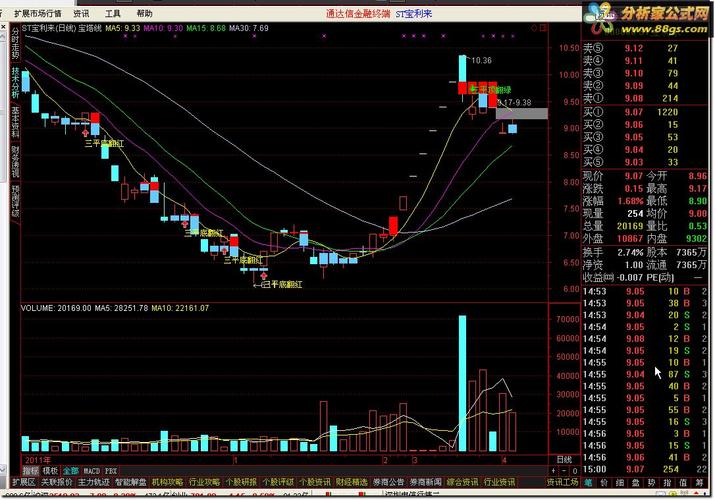Click the 指标 tab below the chart
This screenshot has width=715, height=500.
click(x=30, y=469)
